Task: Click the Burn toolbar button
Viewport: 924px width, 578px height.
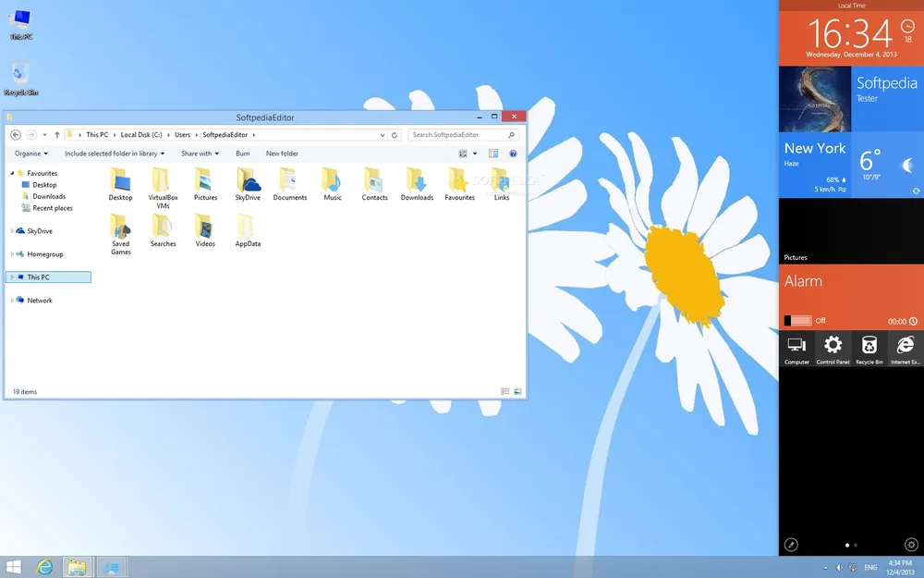Action: point(242,154)
